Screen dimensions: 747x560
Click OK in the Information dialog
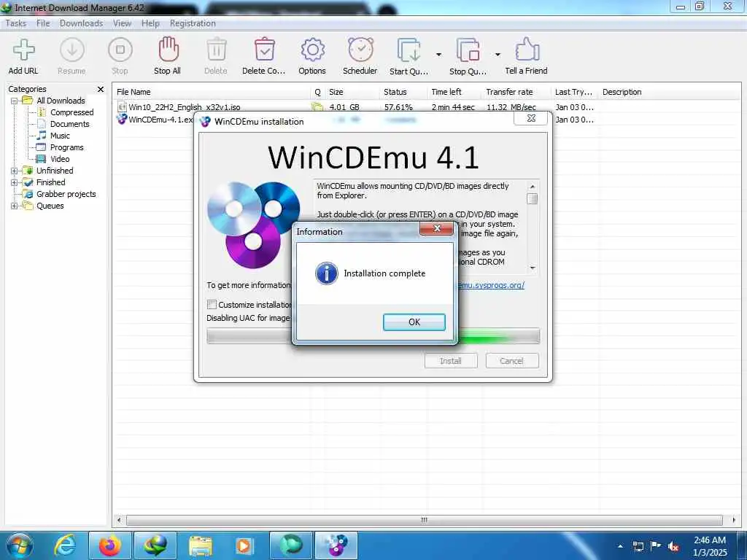[414, 322]
